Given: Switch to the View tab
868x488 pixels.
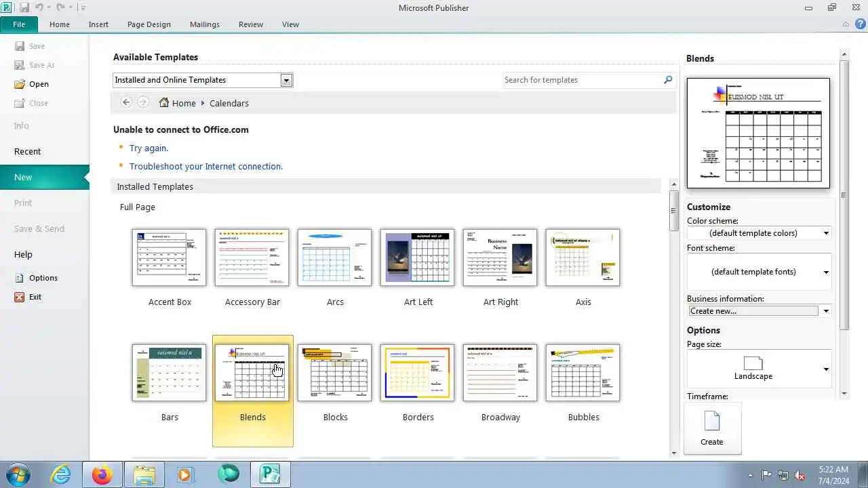Looking at the screenshot, I should pyautogui.click(x=290, y=24).
